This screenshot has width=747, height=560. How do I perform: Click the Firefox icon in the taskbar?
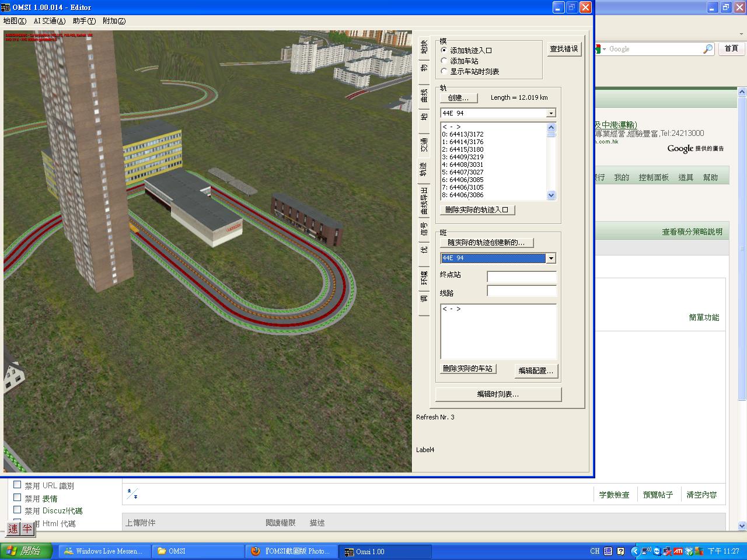coord(255,551)
